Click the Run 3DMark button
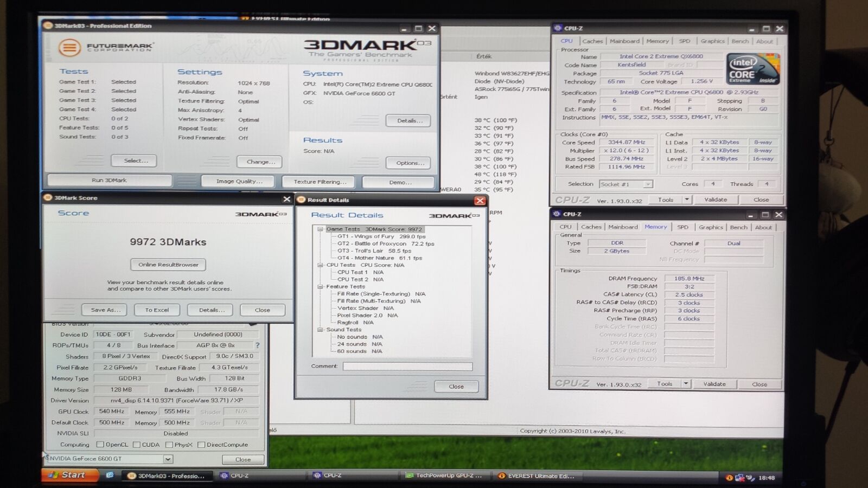The width and height of the screenshot is (868, 488). [x=109, y=180]
